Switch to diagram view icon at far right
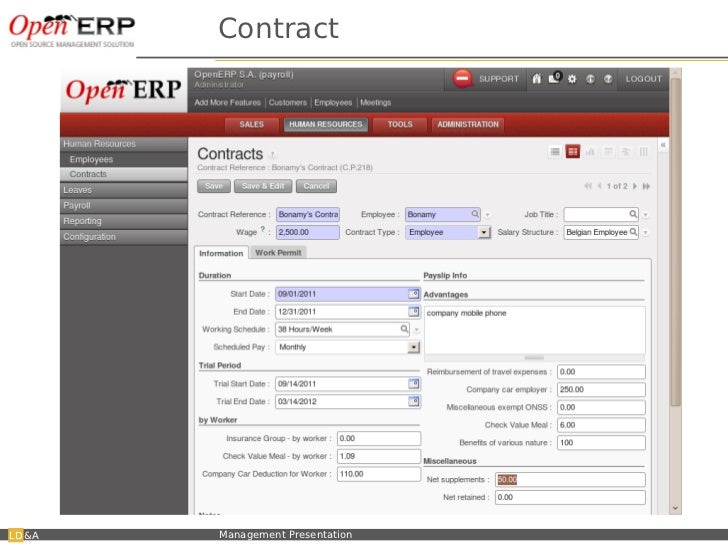 tap(644, 151)
